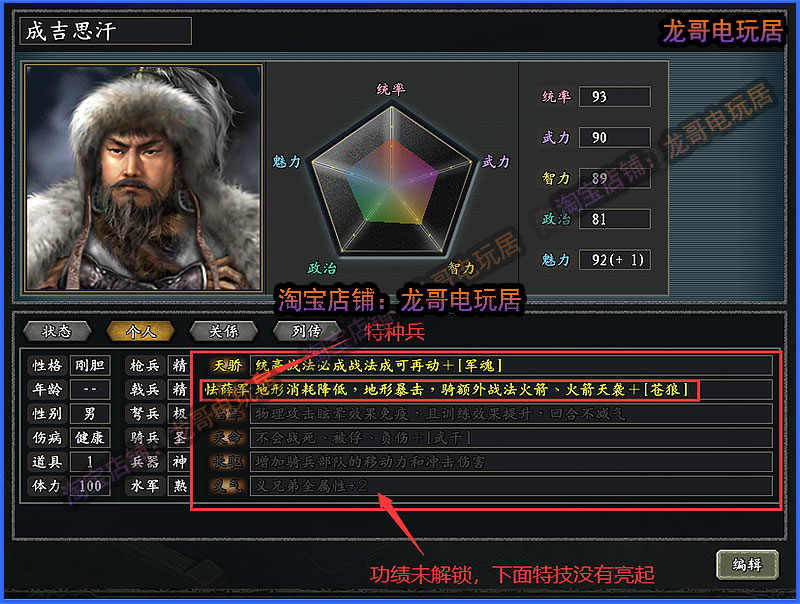This screenshot has height=604, width=800.
Task: Click the 统率 value field showing 93
Action: point(615,96)
